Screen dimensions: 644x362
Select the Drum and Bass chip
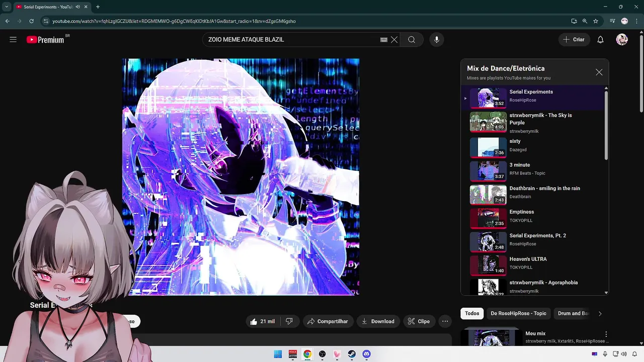(x=573, y=314)
